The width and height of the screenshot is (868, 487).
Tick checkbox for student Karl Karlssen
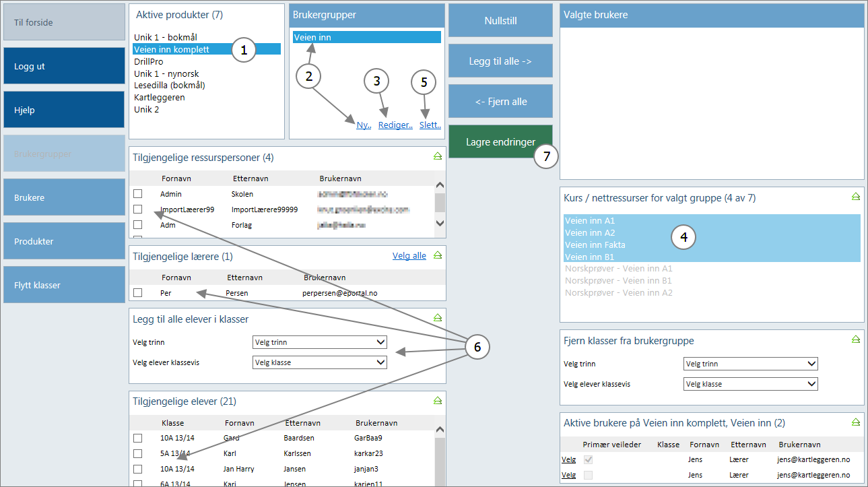tap(138, 453)
